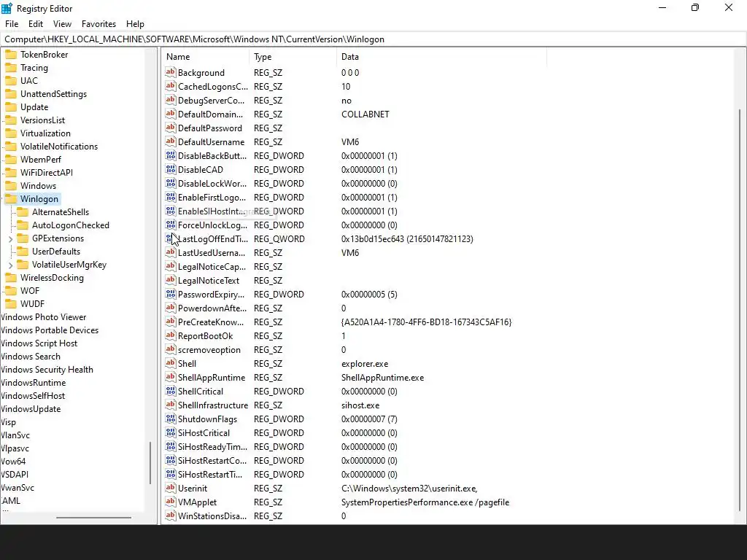Select the EnableFirstLogo... value name
The width and height of the screenshot is (747, 560).
[x=212, y=197]
